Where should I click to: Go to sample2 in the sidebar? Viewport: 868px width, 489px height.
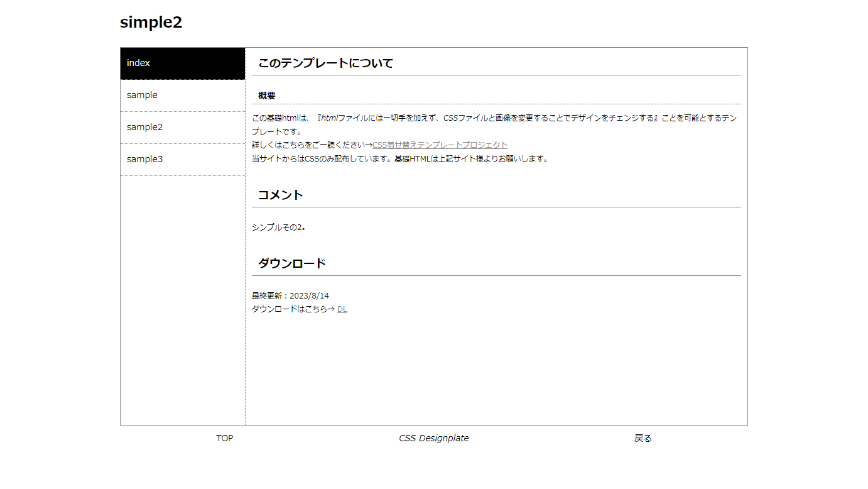click(182, 128)
